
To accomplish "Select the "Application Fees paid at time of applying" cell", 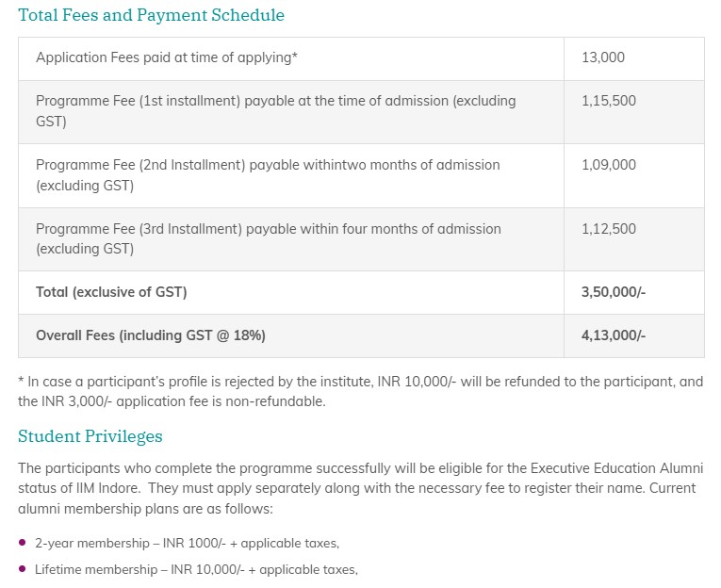I will pyautogui.click(x=167, y=57).
